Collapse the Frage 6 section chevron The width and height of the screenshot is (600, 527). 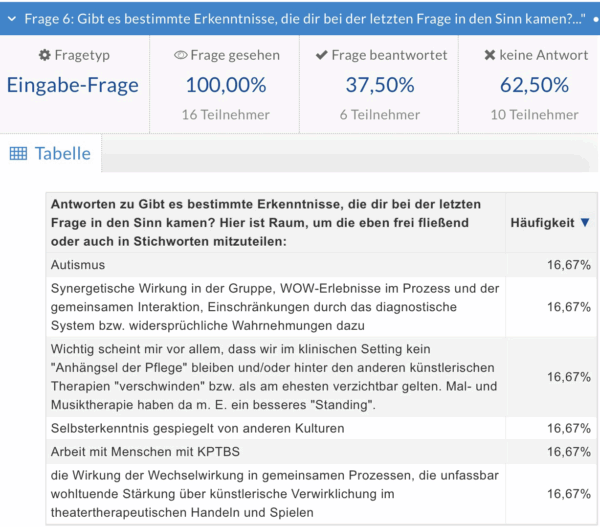(11, 18)
